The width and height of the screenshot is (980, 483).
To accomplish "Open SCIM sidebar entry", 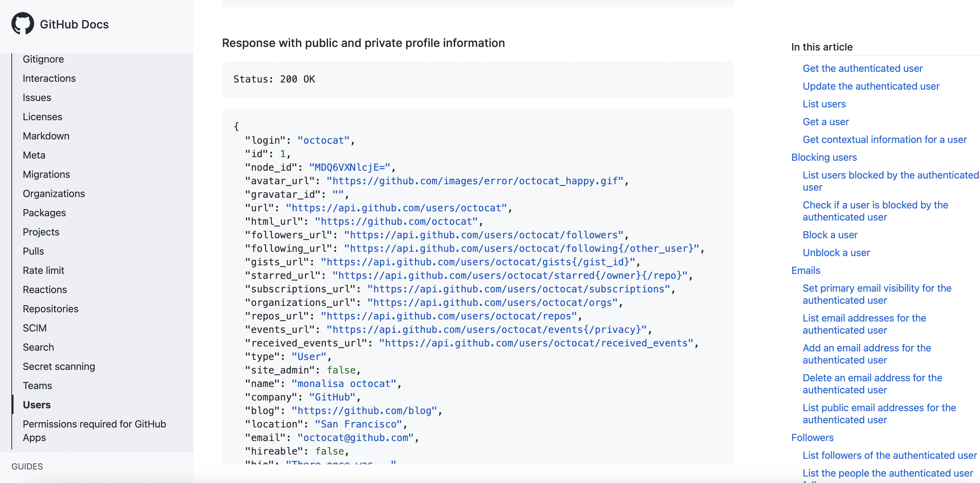I will 35,328.
